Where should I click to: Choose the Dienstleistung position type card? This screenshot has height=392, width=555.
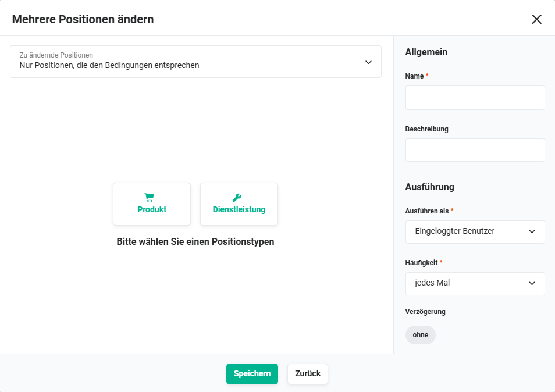239,204
